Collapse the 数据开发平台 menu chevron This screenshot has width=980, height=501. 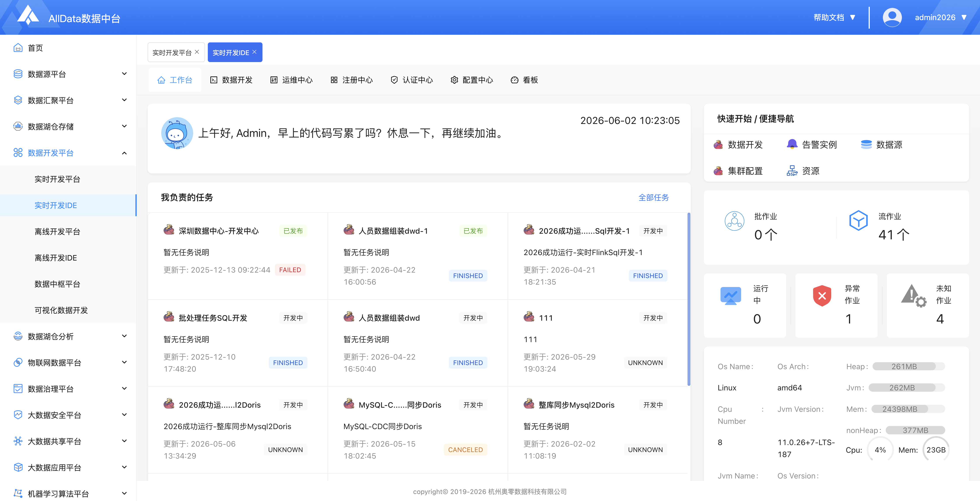click(x=124, y=153)
